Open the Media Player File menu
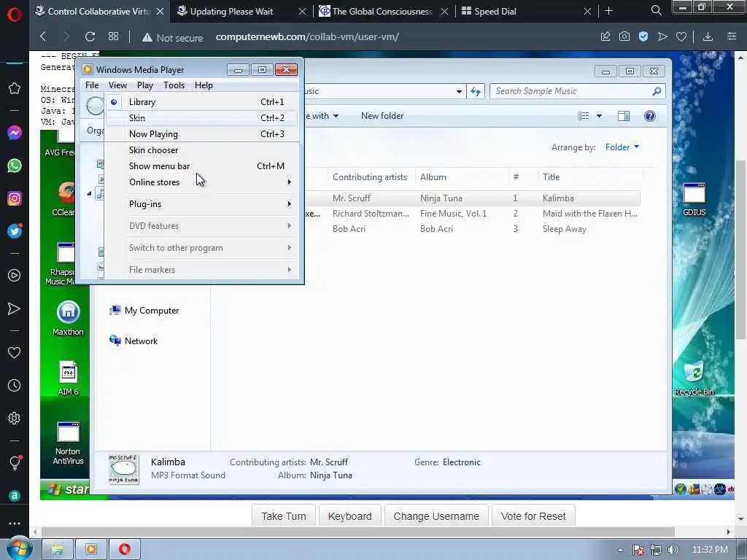747x560 pixels. pos(92,85)
